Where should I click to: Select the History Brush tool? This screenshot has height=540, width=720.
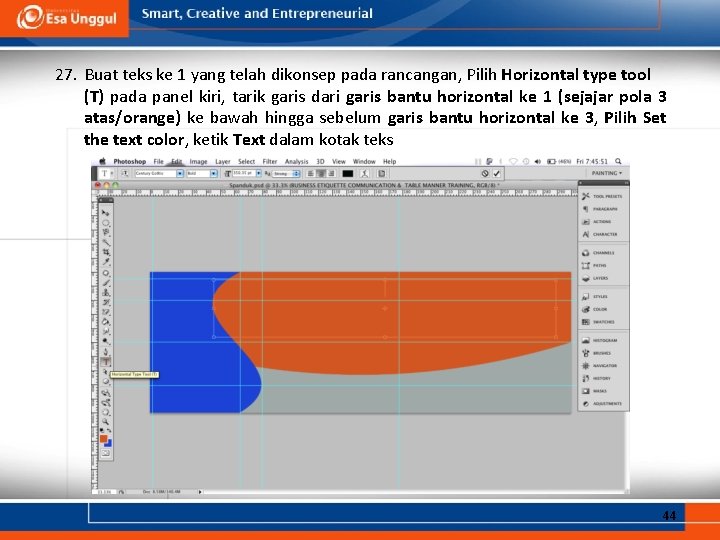106,302
